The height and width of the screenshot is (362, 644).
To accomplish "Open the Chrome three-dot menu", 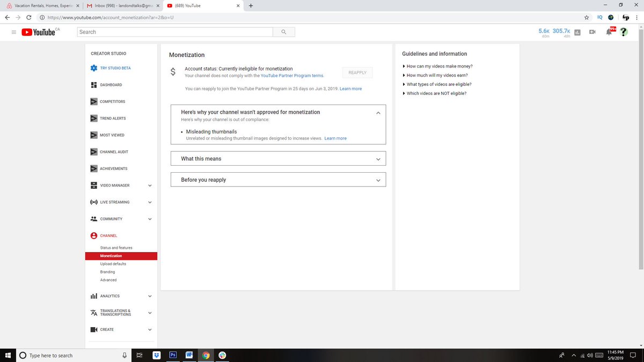I will click(x=636, y=17).
